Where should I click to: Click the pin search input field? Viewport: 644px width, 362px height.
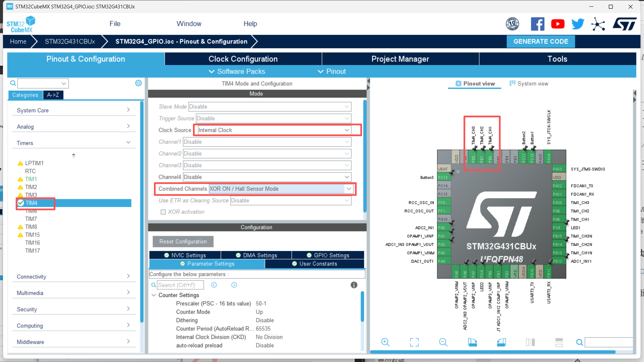pos(609,342)
